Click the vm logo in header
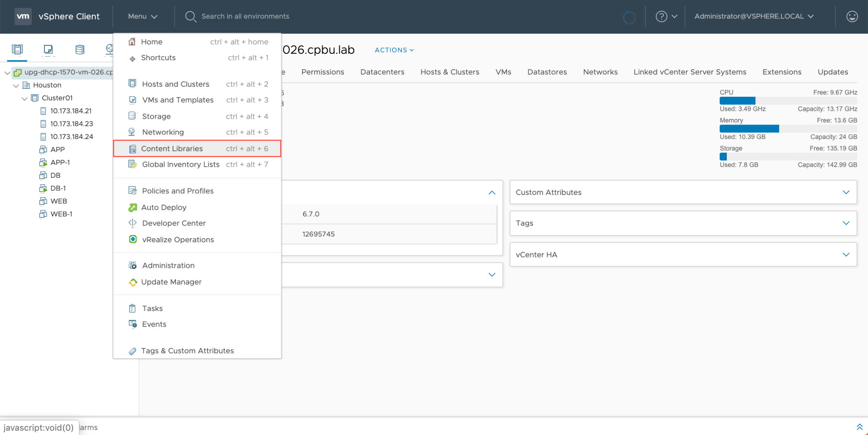Screen dimensions: 868x435 [23, 16]
